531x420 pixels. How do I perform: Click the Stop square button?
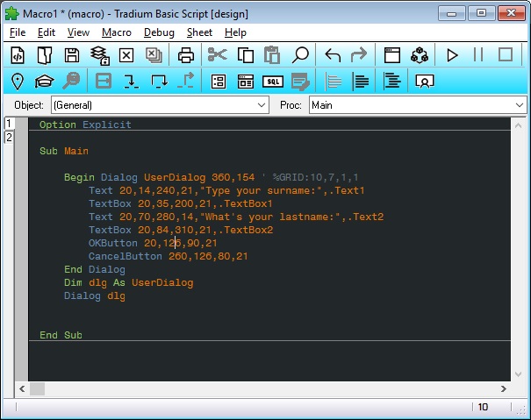pyautogui.click(x=506, y=55)
